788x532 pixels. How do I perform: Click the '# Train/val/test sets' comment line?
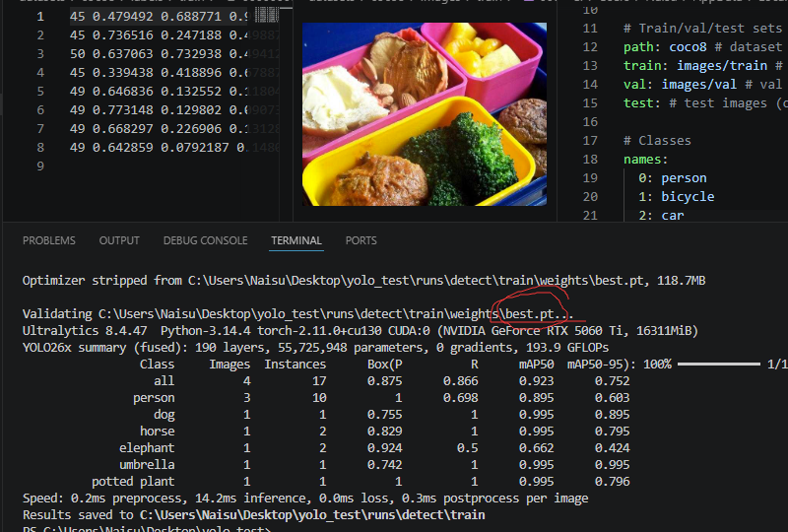(x=702, y=29)
